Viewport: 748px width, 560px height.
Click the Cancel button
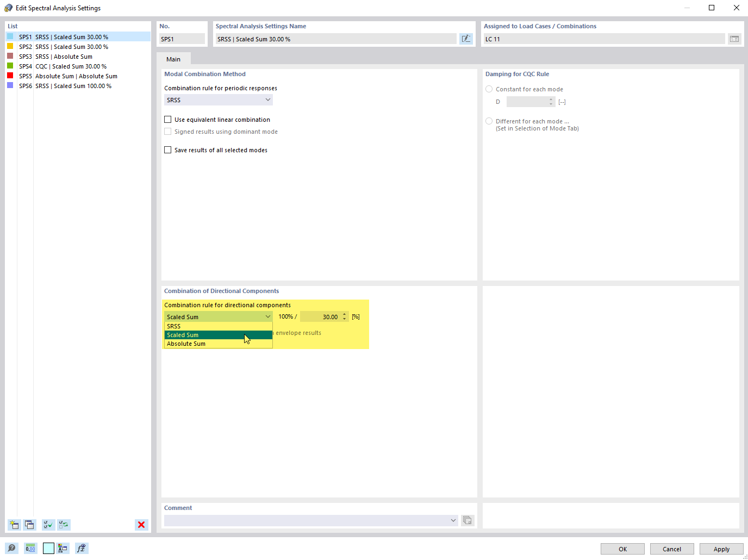pyautogui.click(x=672, y=549)
